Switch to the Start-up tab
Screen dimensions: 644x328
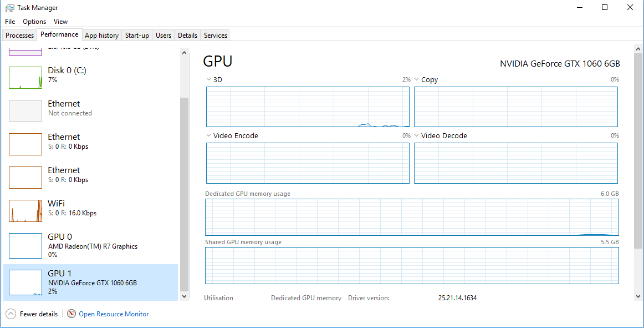[x=136, y=35]
